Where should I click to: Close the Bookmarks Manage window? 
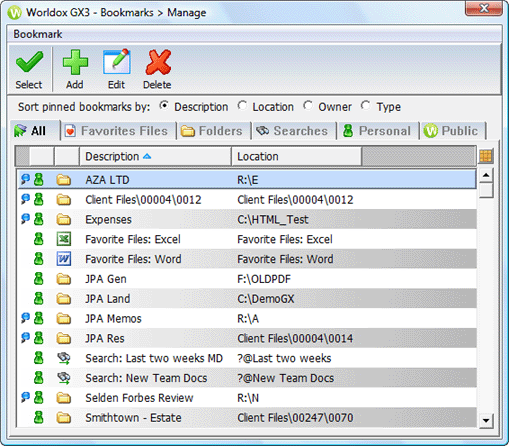point(484,8)
